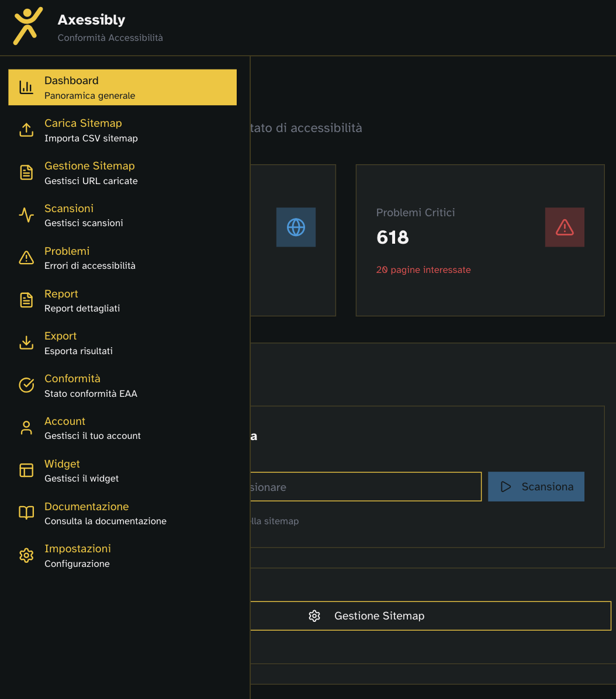Click the Axessibly logo

tap(26, 25)
